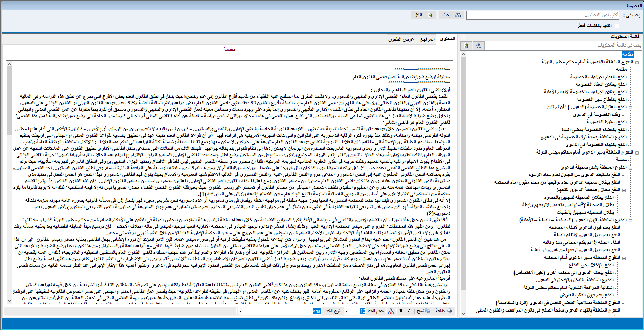Screen dimensions: 644x330
Task: Select الدفوع المتعلقة بصلاحية القاضى للفصل
Action: point(558,302)
